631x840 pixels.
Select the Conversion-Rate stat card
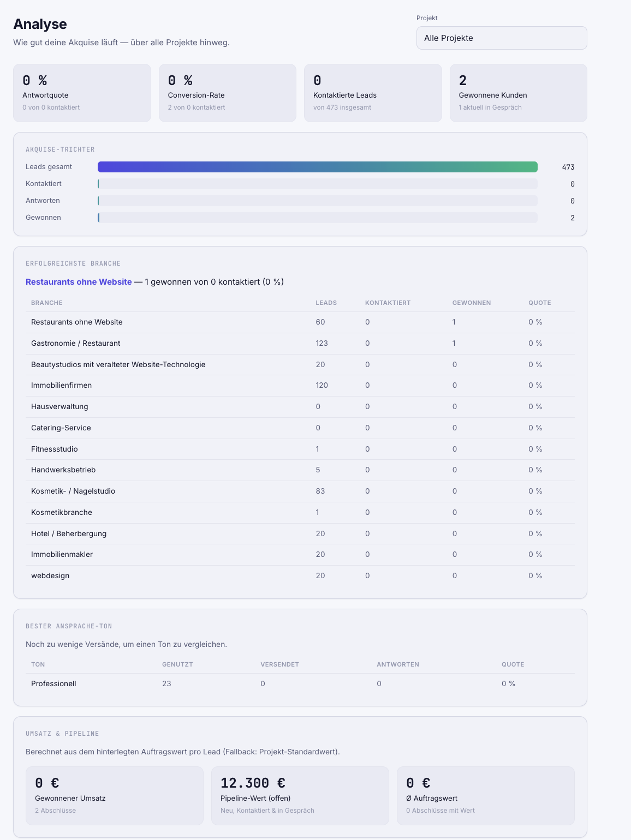pos(228,93)
